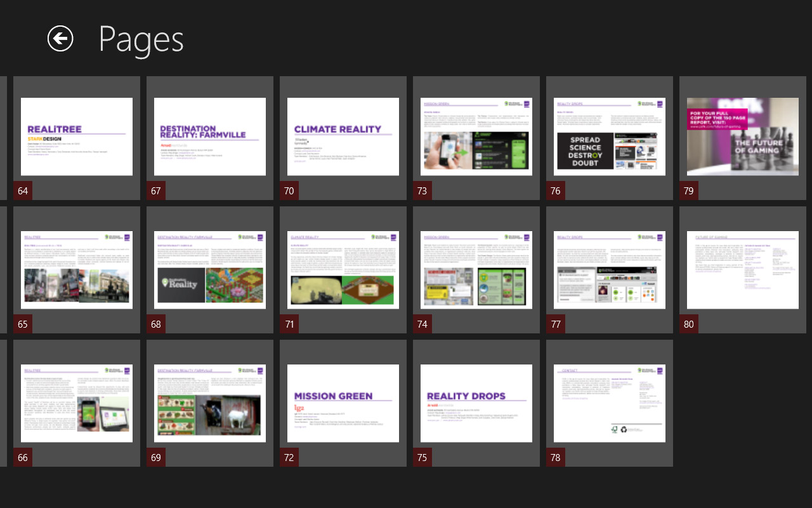The image size is (812, 508).
Task: Open page 74 thumbnail
Action: [476, 270]
